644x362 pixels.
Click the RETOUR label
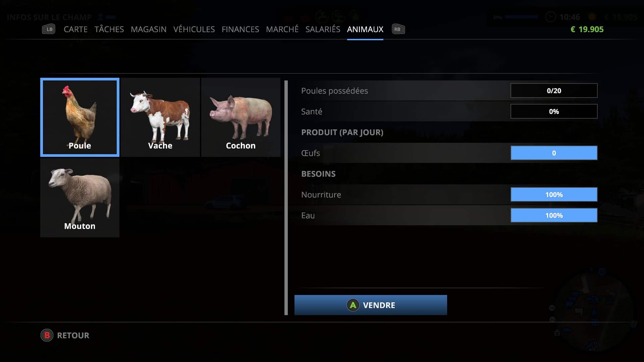coord(73,336)
